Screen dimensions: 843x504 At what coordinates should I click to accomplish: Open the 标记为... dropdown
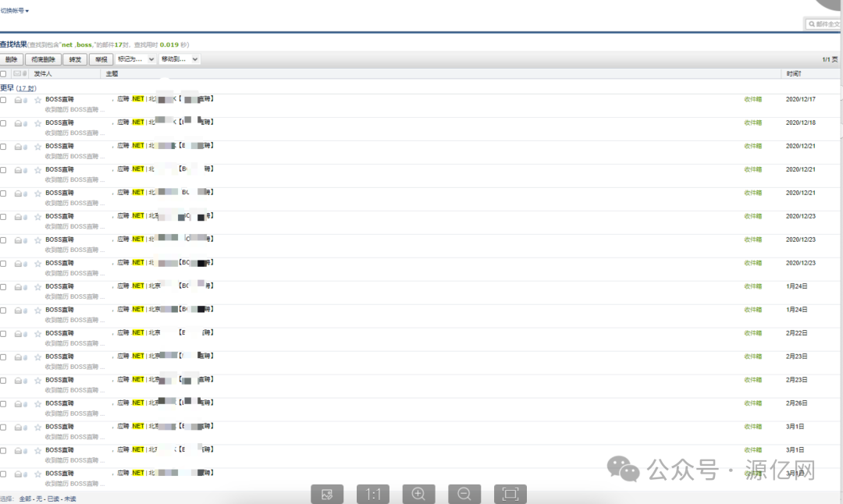pos(136,59)
